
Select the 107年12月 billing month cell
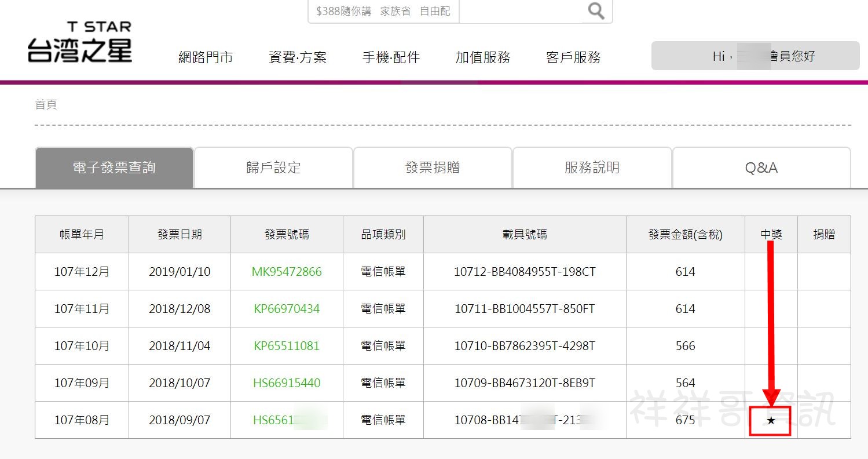coord(82,272)
